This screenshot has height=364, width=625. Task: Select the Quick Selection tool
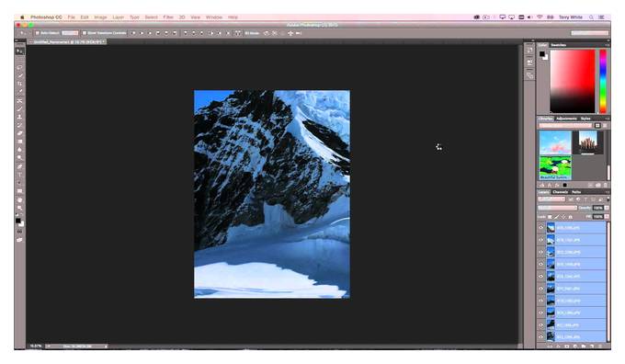pos(19,75)
